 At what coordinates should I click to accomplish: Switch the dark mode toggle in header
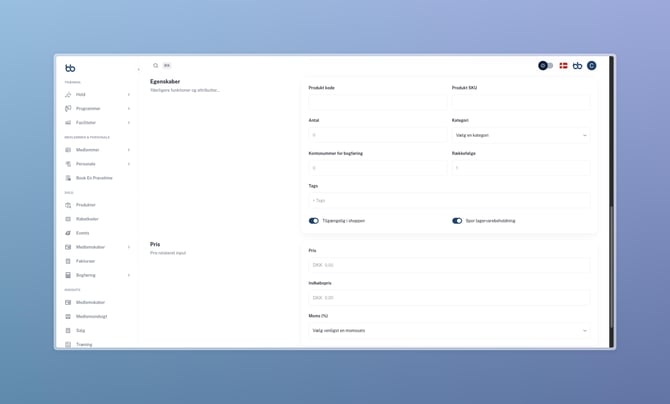tap(545, 66)
